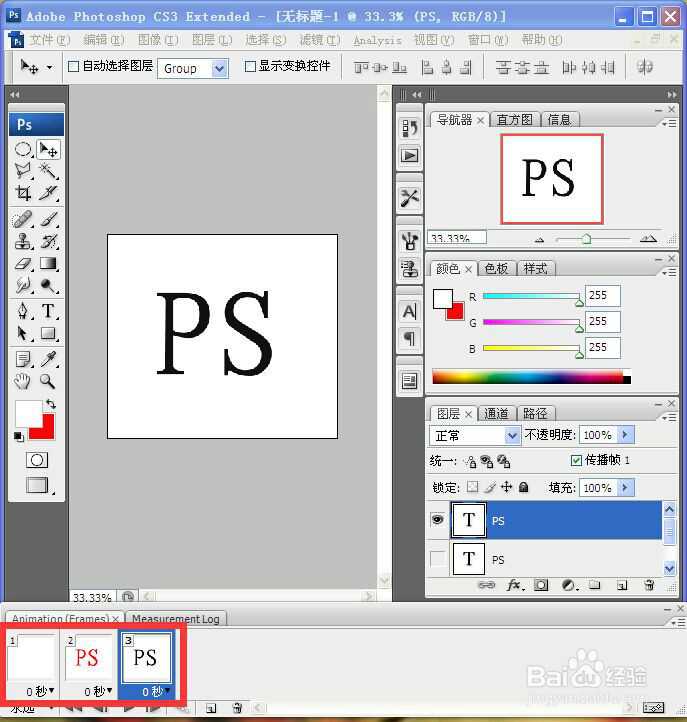Enable Auto-Select Layer checkbox
Image resolution: width=687 pixels, height=722 pixels.
pyautogui.click(x=73, y=67)
